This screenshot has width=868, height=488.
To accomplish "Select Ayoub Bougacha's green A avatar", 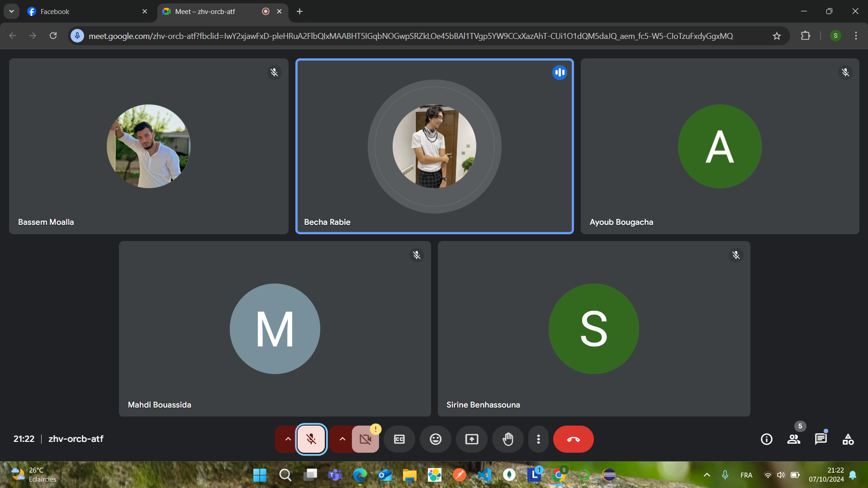I will (x=720, y=146).
